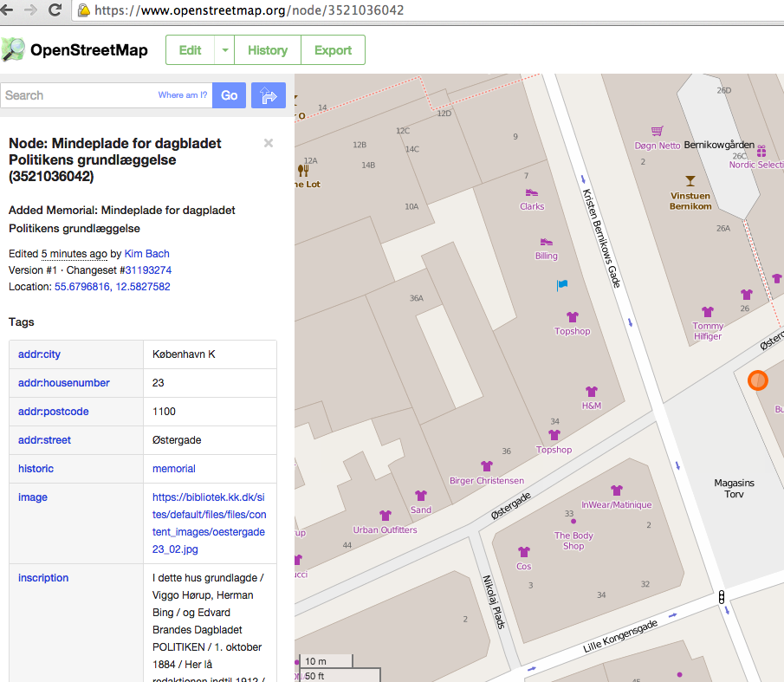
Task: Click the image tag key
Action: 33,497
